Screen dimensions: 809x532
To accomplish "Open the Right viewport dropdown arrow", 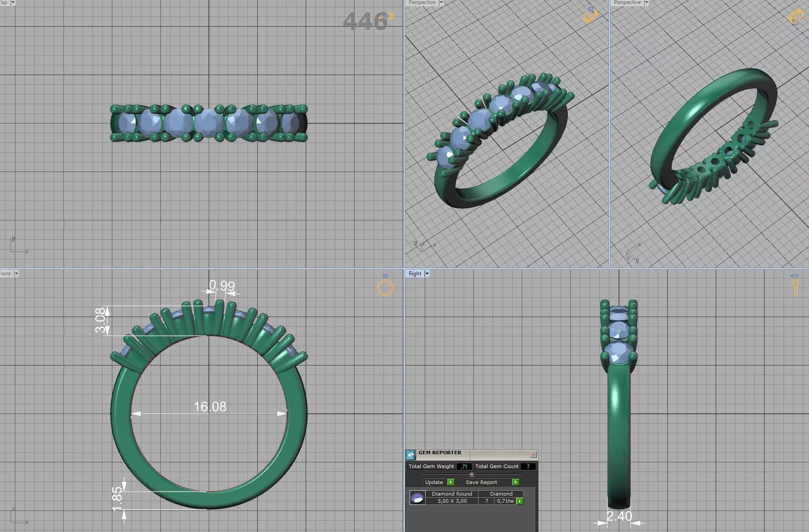I will click(427, 274).
